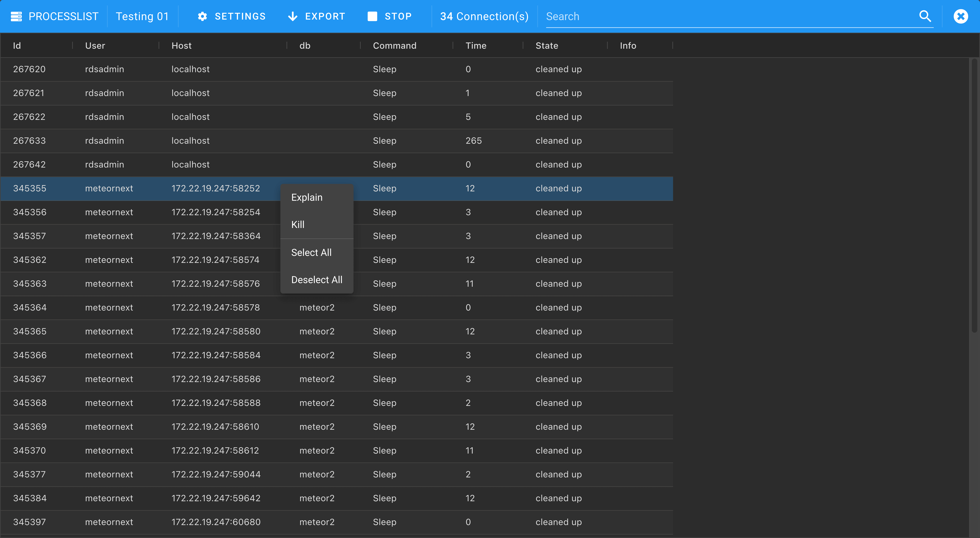Open Settings via the gear icon
980x538 pixels.
(202, 16)
